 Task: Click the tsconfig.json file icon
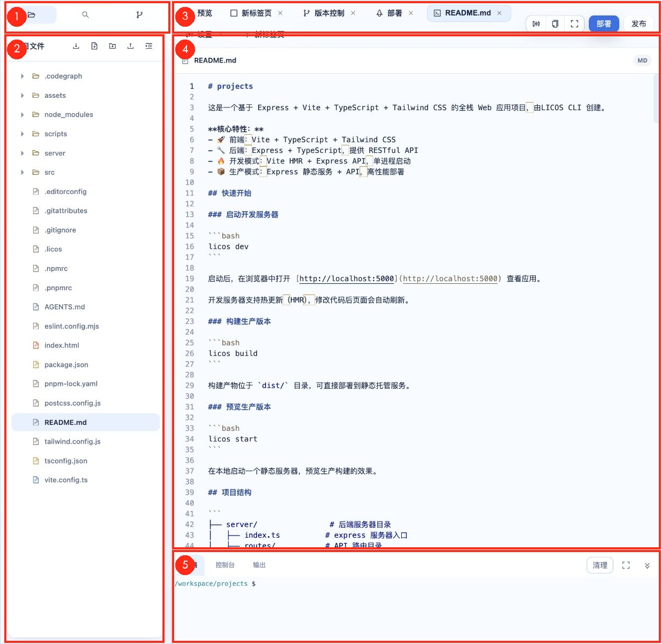(x=36, y=461)
